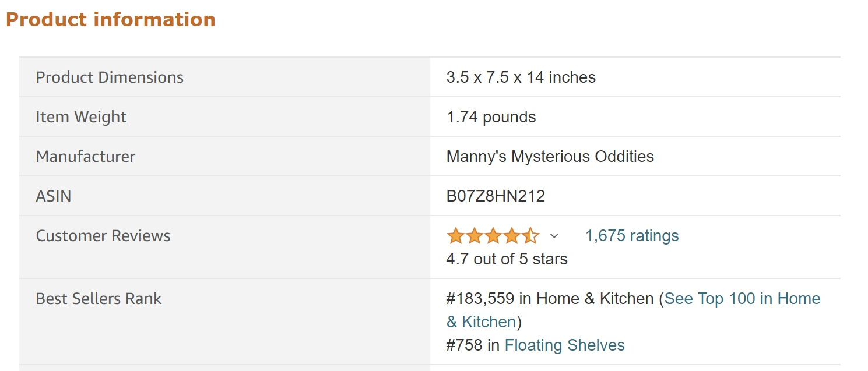868x371 pixels.
Task: Click the first orange rating star
Action: tap(455, 236)
